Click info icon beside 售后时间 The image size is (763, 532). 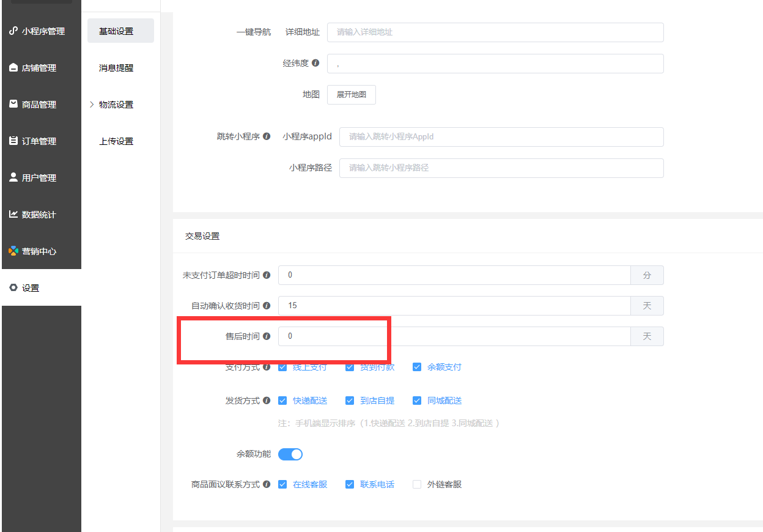(267, 336)
